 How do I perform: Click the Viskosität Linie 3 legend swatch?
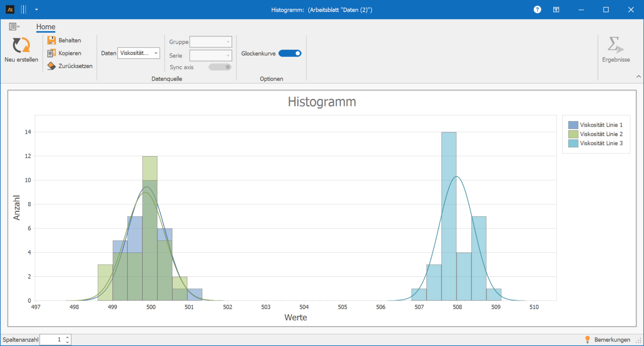point(573,143)
